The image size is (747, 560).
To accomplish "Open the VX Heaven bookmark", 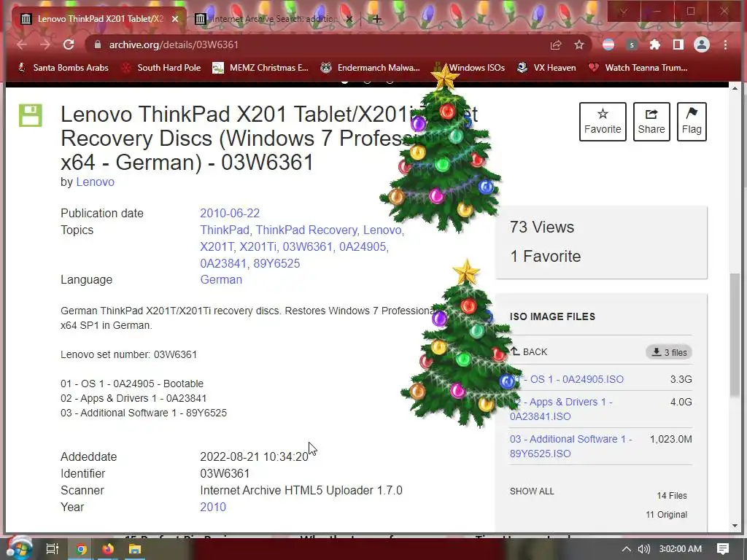I will click(547, 68).
